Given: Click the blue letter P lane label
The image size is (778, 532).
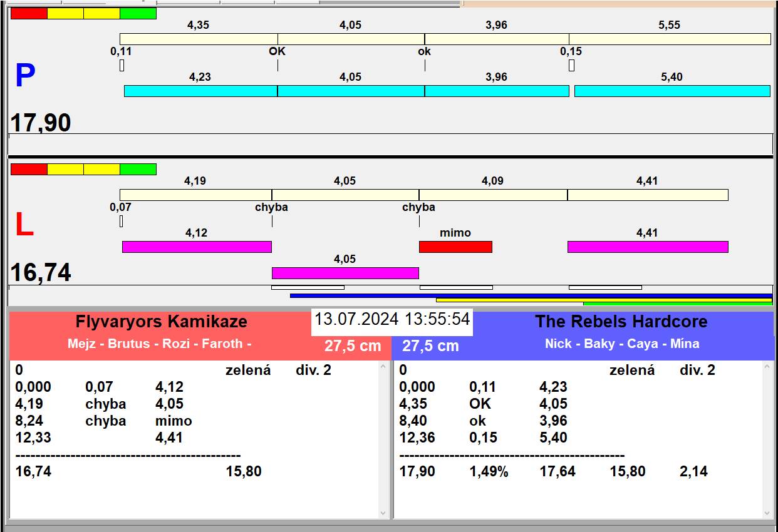Looking at the screenshot, I should [x=25, y=76].
